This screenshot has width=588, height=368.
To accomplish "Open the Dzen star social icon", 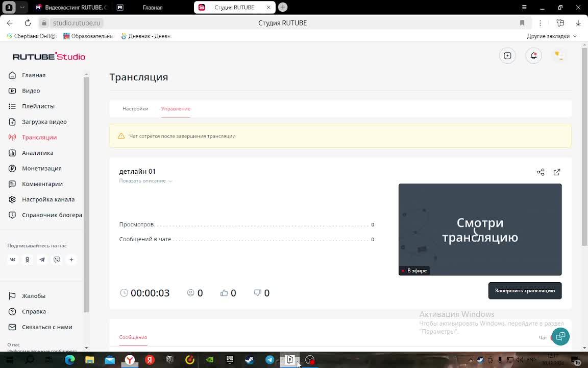I will pos(71,260).
